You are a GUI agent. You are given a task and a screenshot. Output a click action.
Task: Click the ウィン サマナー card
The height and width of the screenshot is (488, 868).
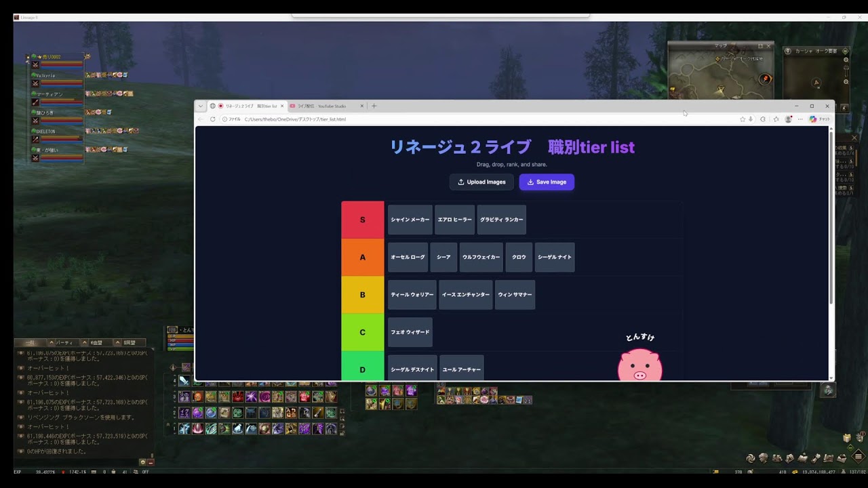515,295
